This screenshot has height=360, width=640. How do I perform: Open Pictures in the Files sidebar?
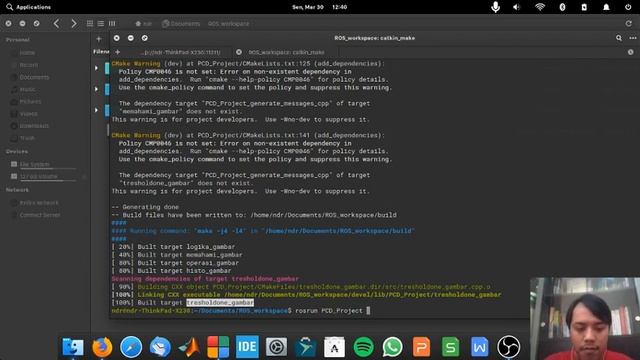31,101
